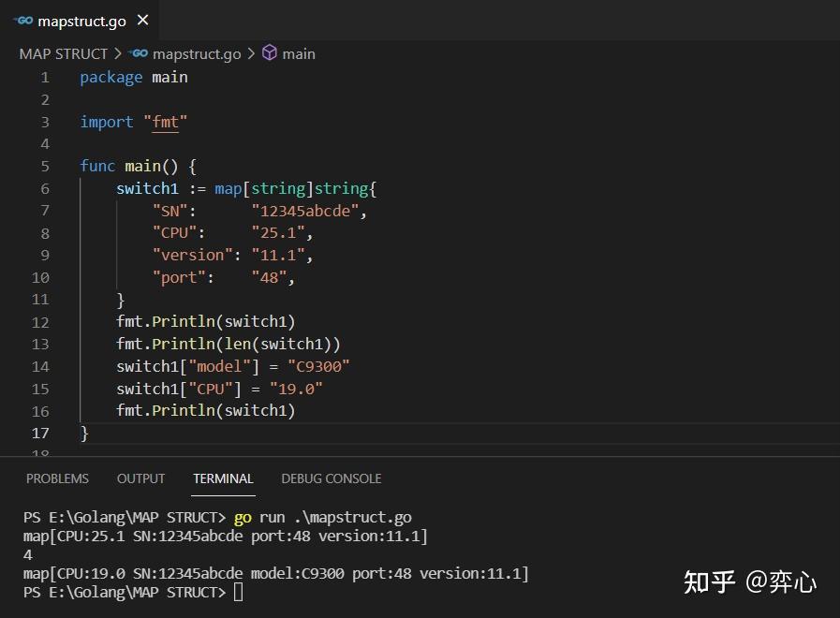Click the cube symbol icon before main breadcrumb
The image size is (840, 618).
point(271,53)
